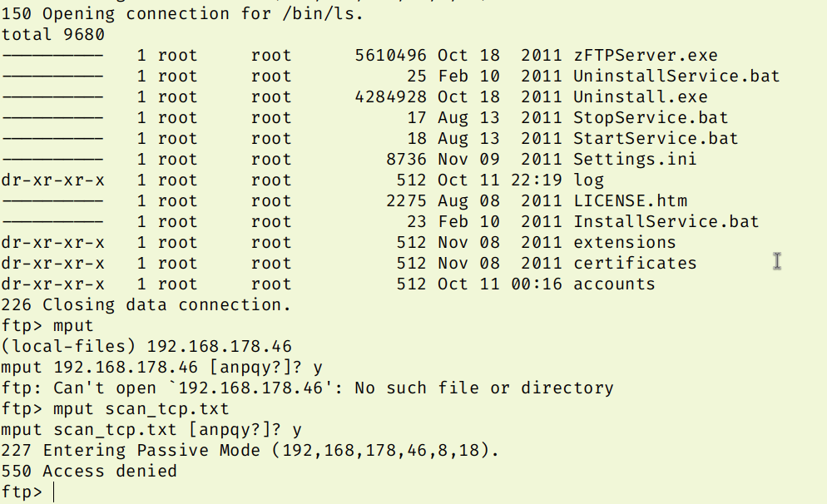The image size is (827, 504).
Task: Click the zFTPServer.exe filename
Action: coord(645,56)
